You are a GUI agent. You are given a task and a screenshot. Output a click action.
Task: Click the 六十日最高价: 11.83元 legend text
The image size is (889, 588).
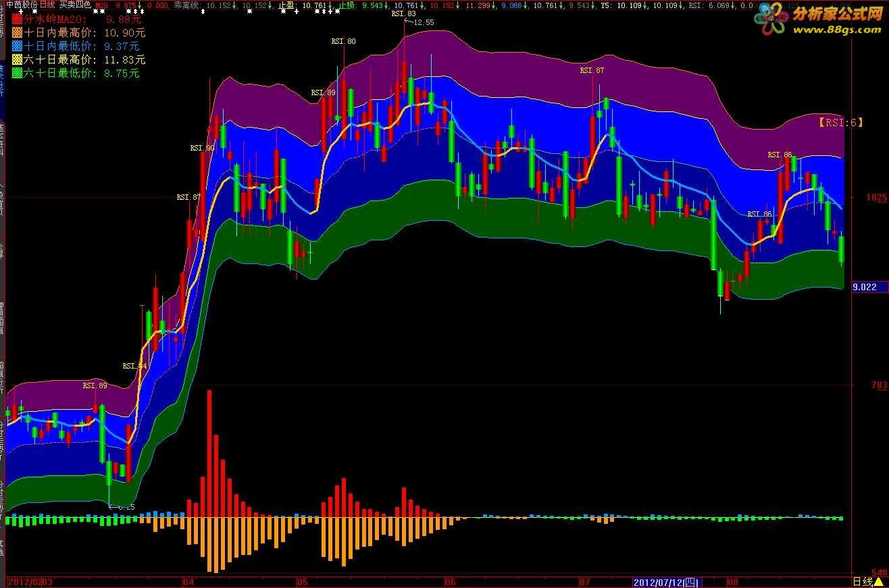point(84,59)
